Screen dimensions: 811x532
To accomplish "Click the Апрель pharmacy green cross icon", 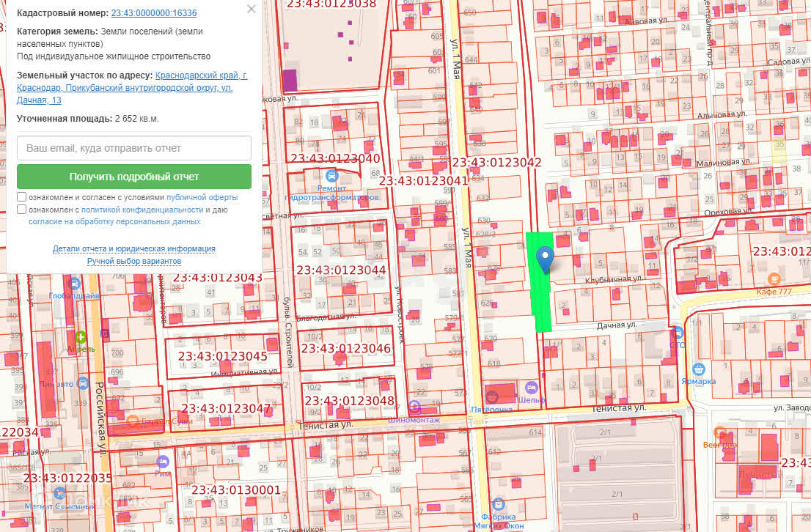I will tap(81, 338).
